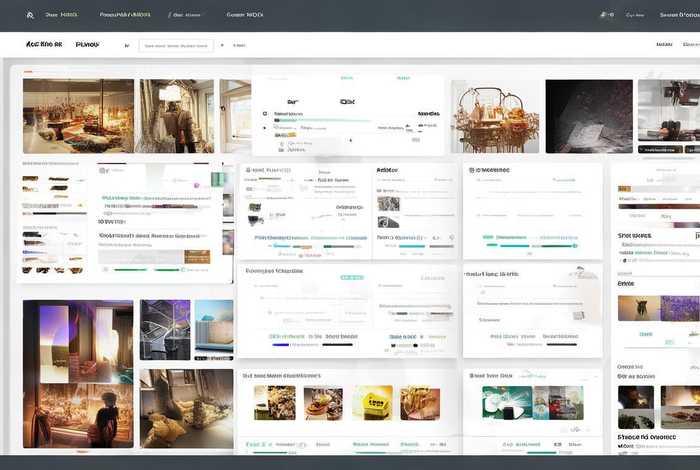Click the round icon at the top-right header
The height and width of the screenshot is (470, 700).
[606, 15]
